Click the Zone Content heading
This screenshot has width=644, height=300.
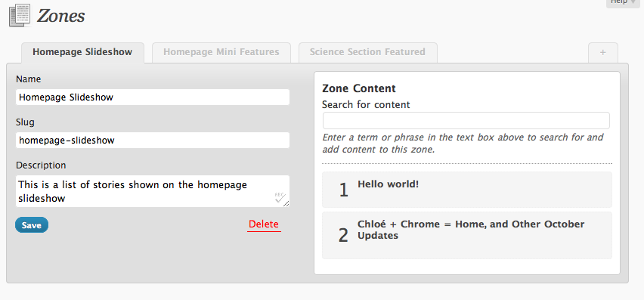pyautogui.click(x=359, y=88)
